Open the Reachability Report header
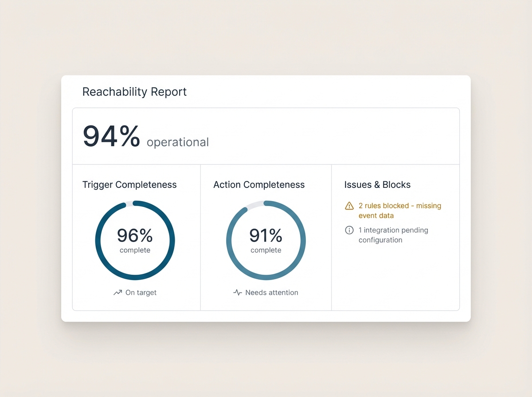Screen dimensions: 532x397 click(x=134, y=92)
